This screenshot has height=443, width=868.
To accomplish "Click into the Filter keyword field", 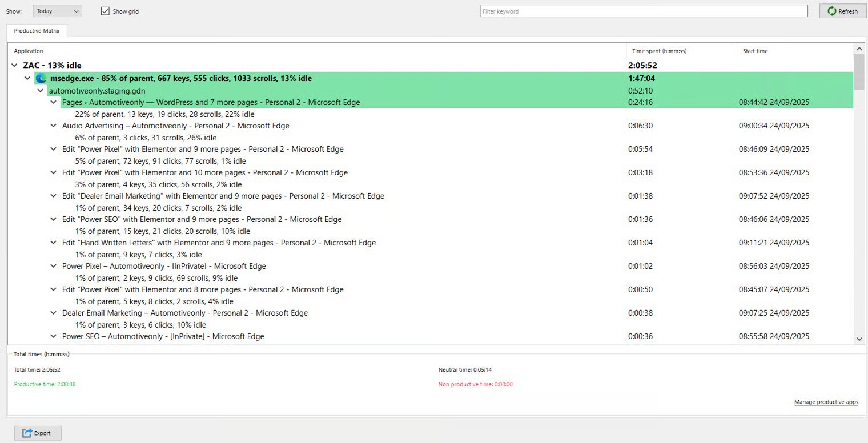I will point(644,11).
